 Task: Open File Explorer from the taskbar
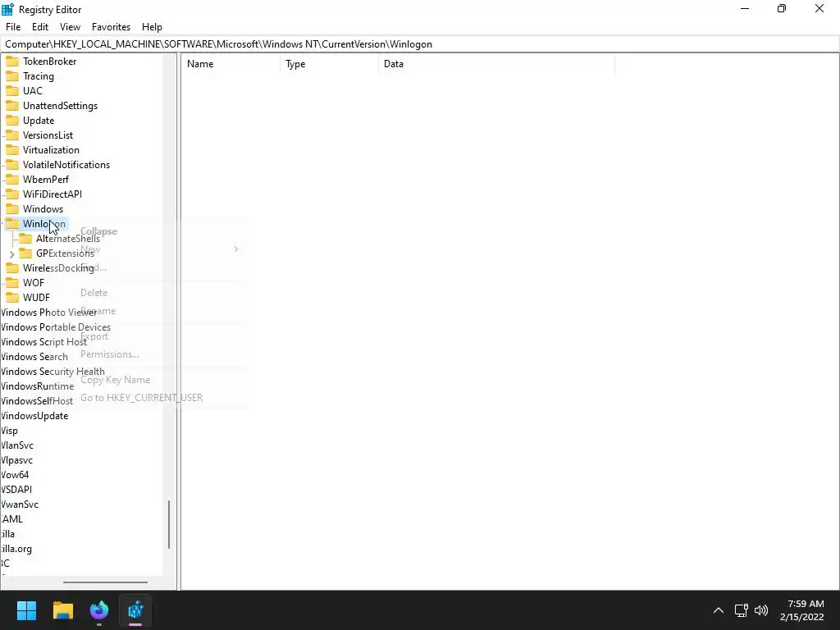pyautogui.click(x=62, y=610)
